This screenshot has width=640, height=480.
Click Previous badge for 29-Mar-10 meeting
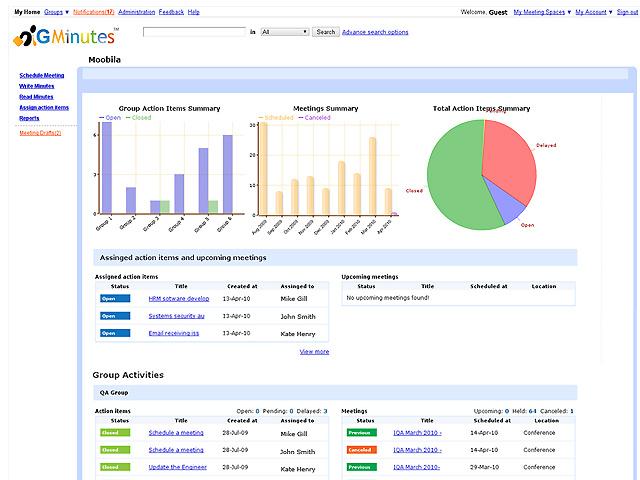(x=362, y=467)
